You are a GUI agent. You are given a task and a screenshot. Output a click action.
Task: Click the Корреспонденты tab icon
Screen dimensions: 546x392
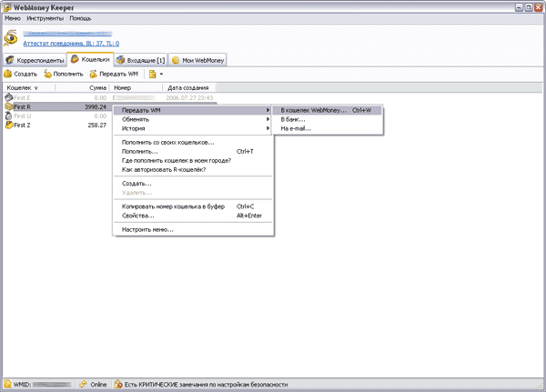tap(10, 60)
